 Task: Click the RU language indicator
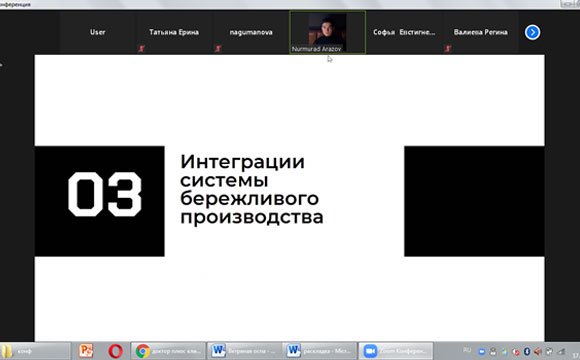click(467, 350)
